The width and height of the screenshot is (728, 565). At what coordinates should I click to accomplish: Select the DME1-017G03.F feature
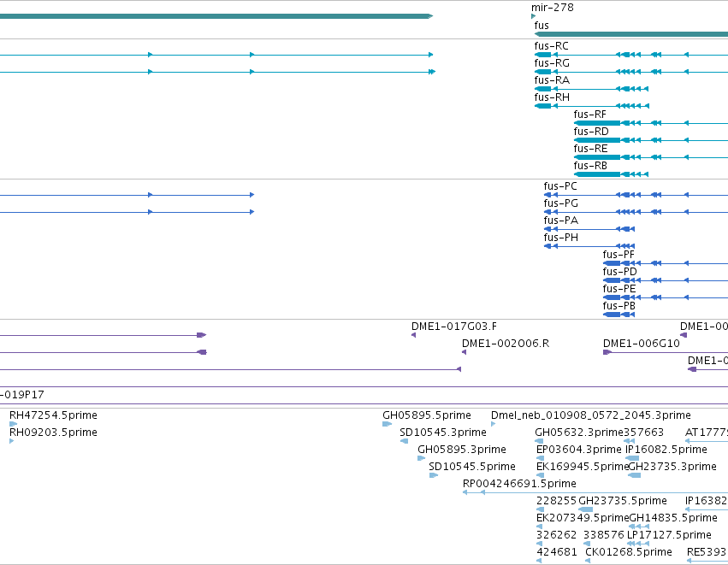[454, 327]
